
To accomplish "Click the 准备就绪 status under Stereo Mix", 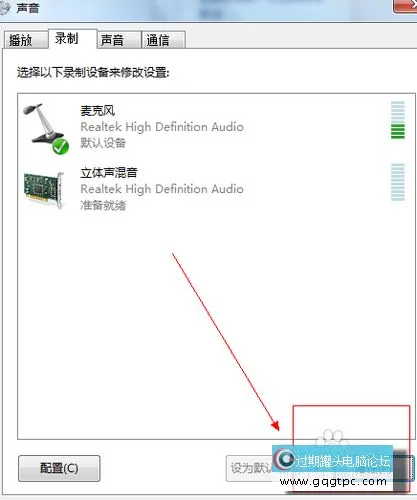I will point(103,205).
